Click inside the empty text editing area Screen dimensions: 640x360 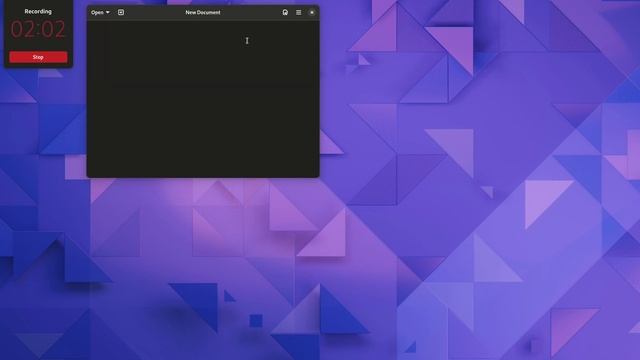(x=203, y=99)
